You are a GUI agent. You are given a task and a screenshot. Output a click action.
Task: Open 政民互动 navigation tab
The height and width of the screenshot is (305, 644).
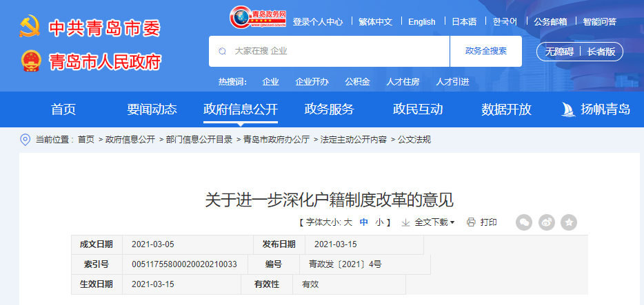tap(418, 109)
